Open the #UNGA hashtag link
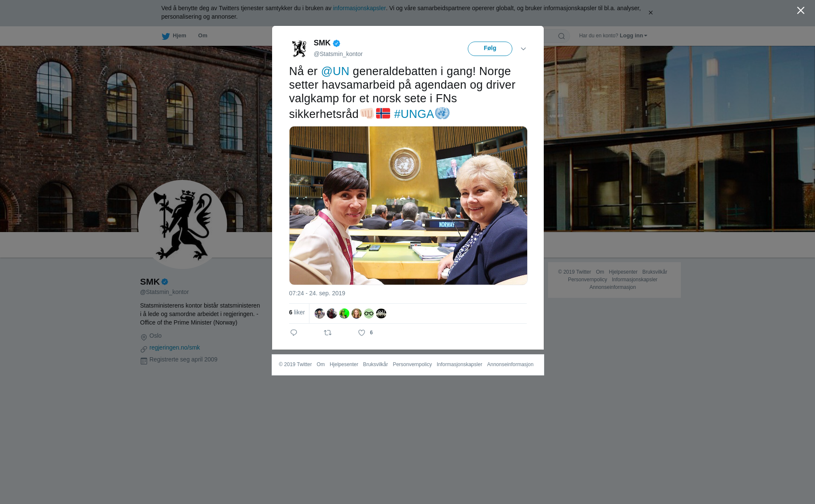This screenshot has height=504, width=815. (414, 114)
